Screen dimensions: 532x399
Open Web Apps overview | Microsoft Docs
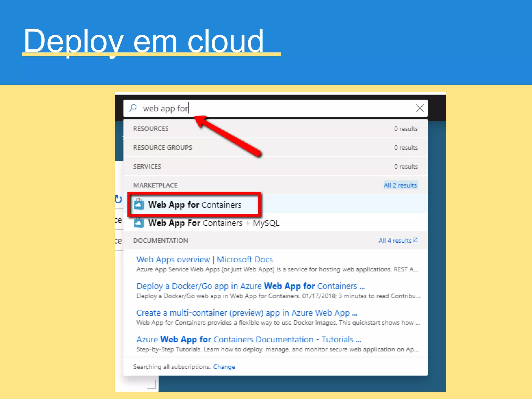pyautogui.click(x=204, y=259)
